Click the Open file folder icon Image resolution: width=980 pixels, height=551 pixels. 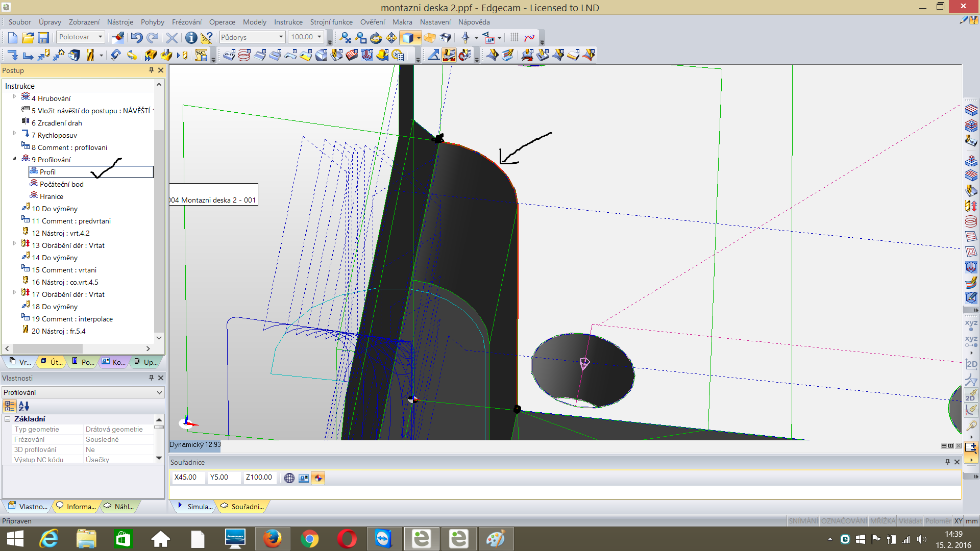pos(28,38)
